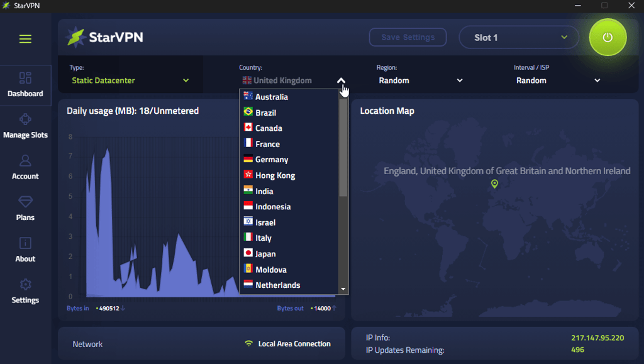The height and width of the screenshot is (364, 644).
Task: Click the Germany flag icon
Action: click(248, 158)
